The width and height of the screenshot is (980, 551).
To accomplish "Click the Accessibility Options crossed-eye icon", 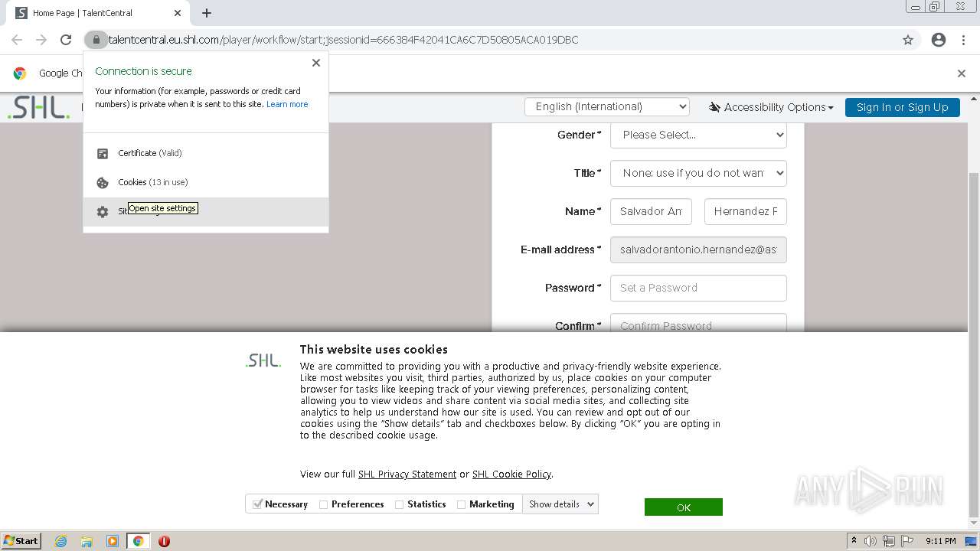I will [x=714, y=107].
